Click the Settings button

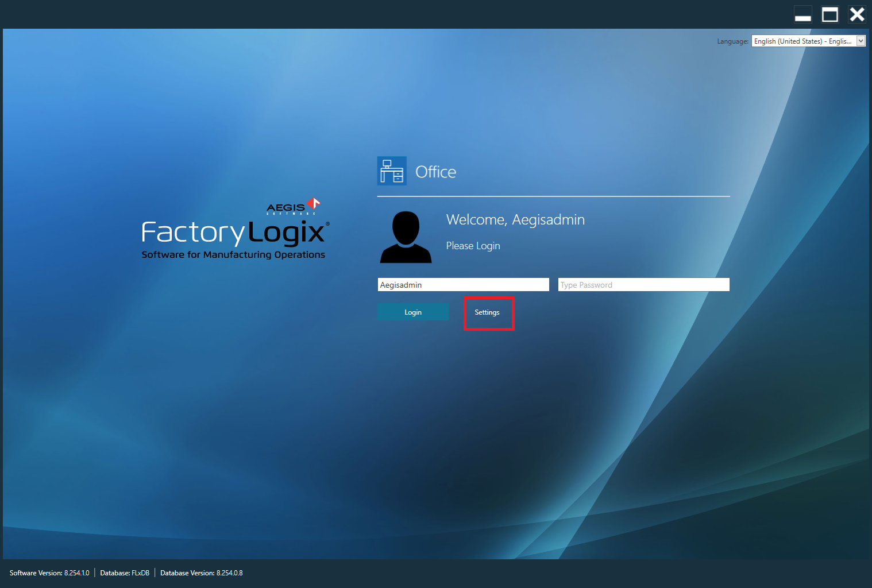click(x=488, y=312)
